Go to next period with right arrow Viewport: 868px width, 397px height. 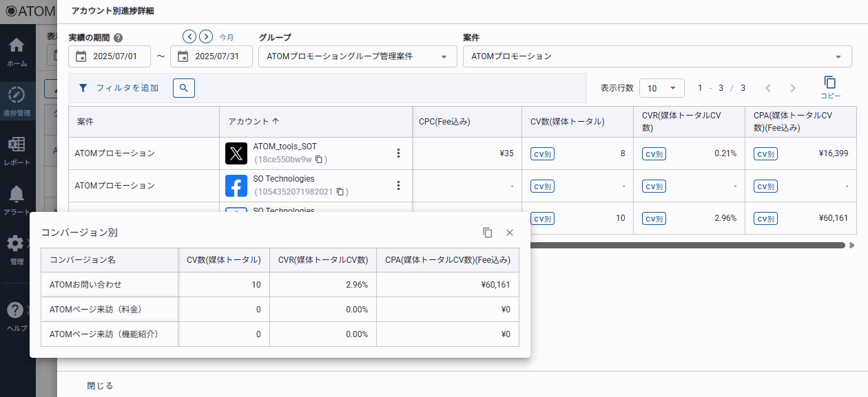pos(206,36)
